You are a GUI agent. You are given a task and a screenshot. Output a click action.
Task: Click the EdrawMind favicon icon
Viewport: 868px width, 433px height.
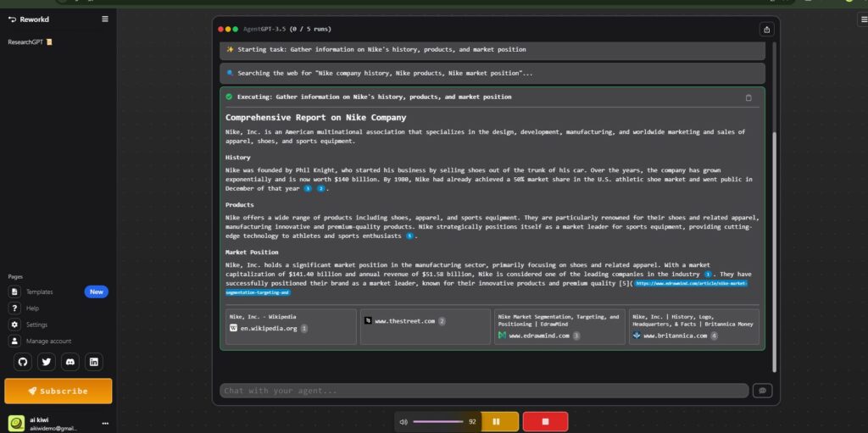tap(502, 335)
